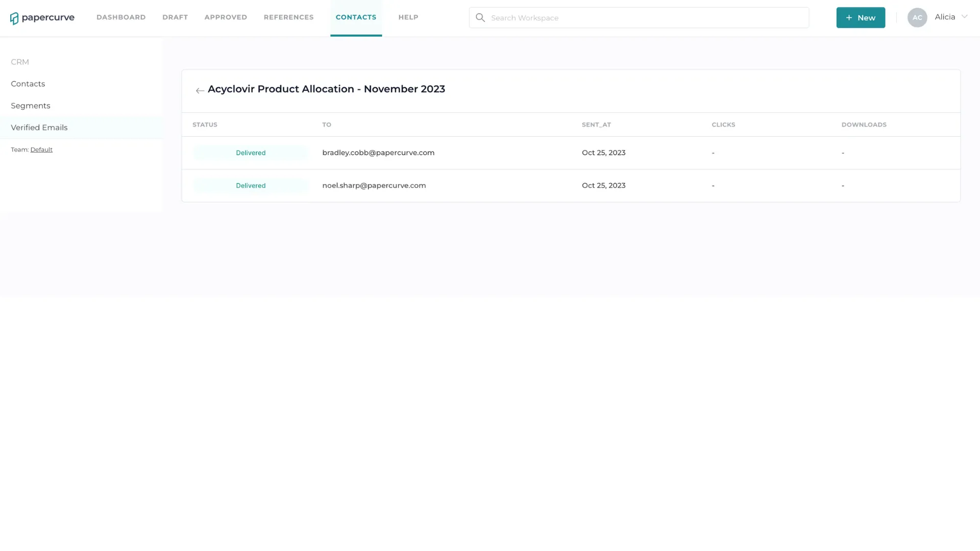Select the Contacts top navigation tab
This screenshot has width=980, height=551.
pyautogui.click(x=356, y=17)
